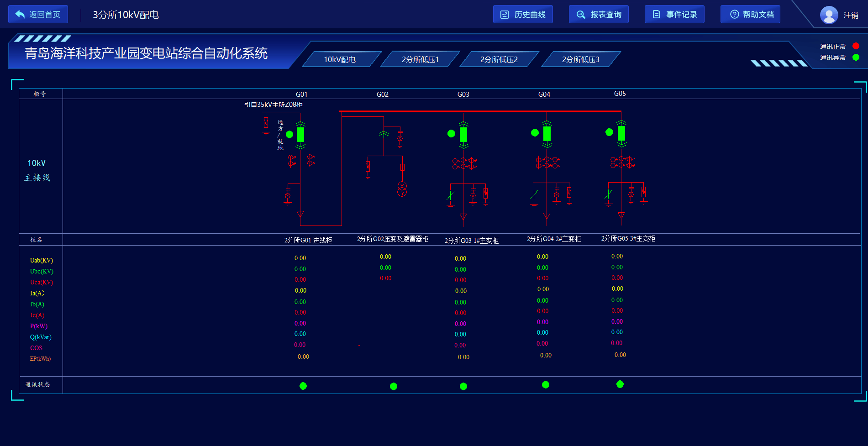Click the G03 communication status dot
Screen dimensions: 868x446
coord(463,386)
